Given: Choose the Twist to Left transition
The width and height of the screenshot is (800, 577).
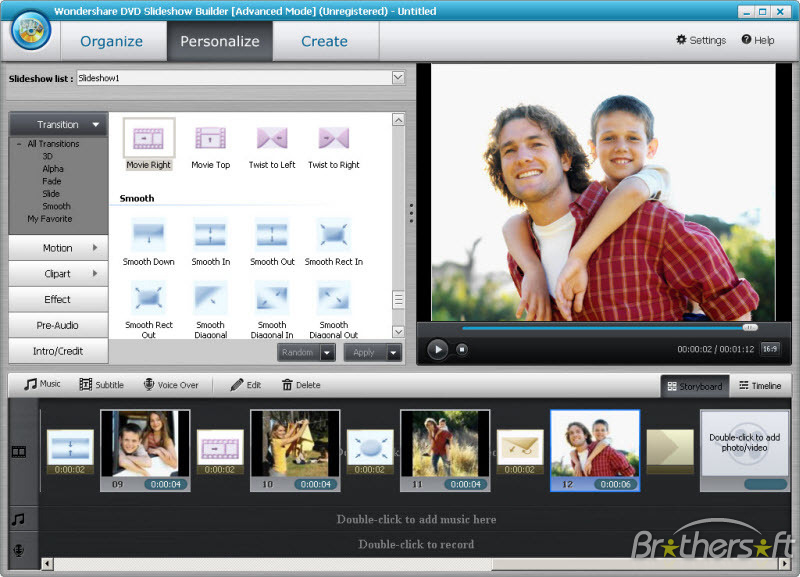Looking at the screenshot, I should click(x=272, y=139).
